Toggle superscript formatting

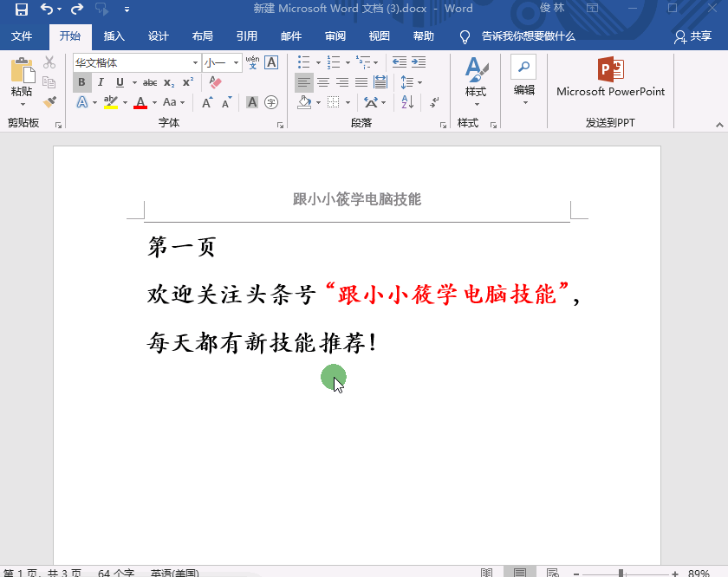coord(187,82)
